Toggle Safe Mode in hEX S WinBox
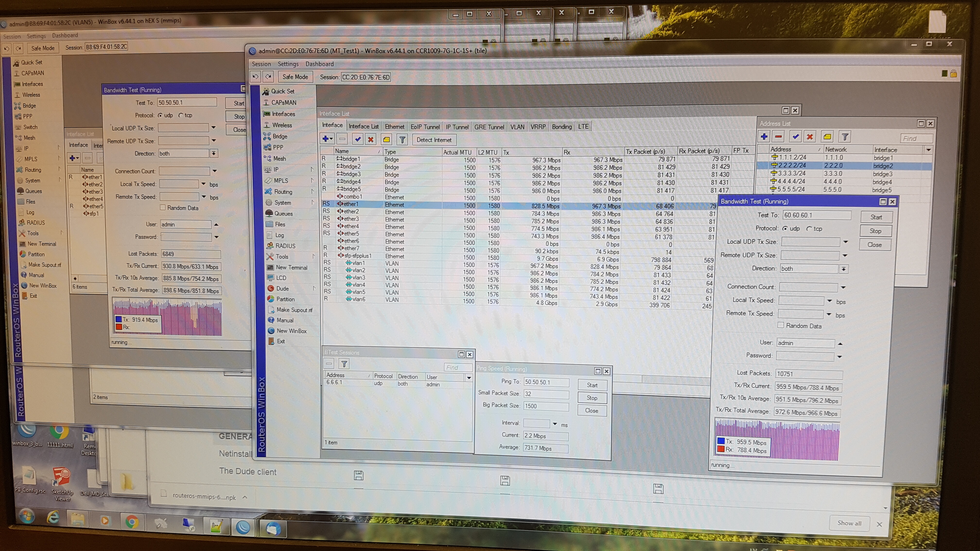This screenshot has height=551, width=980. [43, 48]
